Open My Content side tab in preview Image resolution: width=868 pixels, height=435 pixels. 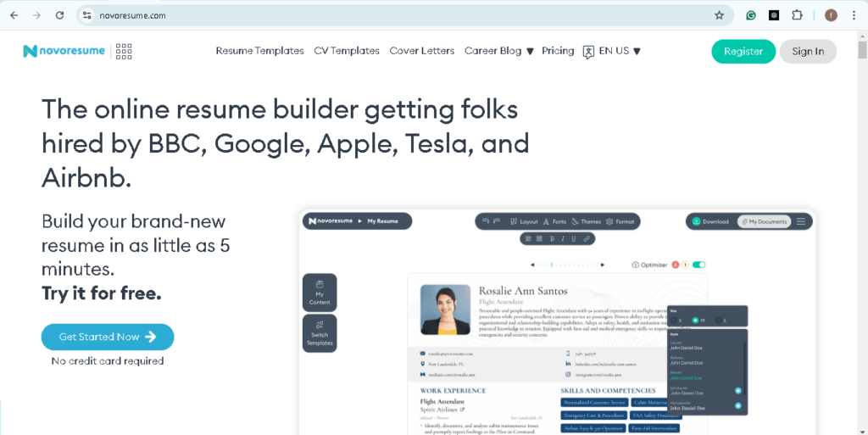(x=320, y=293)
